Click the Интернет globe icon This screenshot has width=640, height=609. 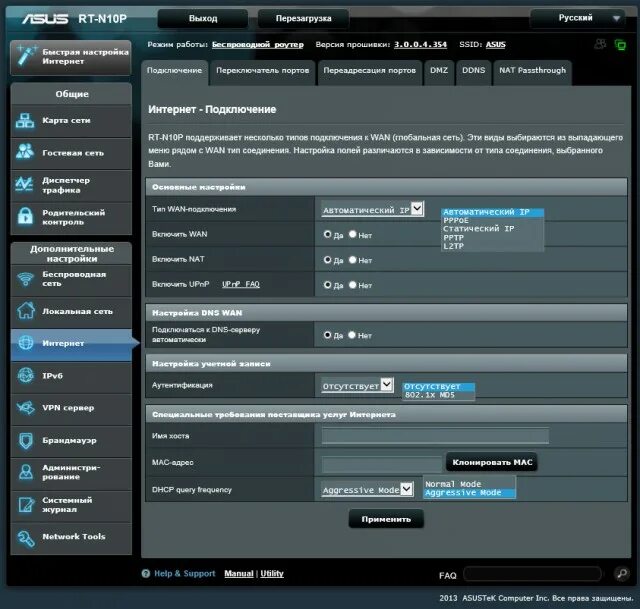[26, 343]
